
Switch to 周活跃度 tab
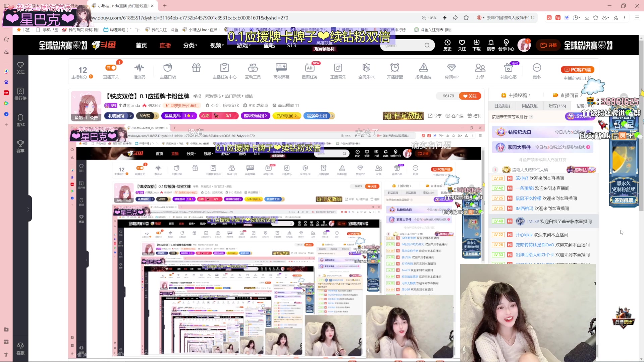(530, 106)
